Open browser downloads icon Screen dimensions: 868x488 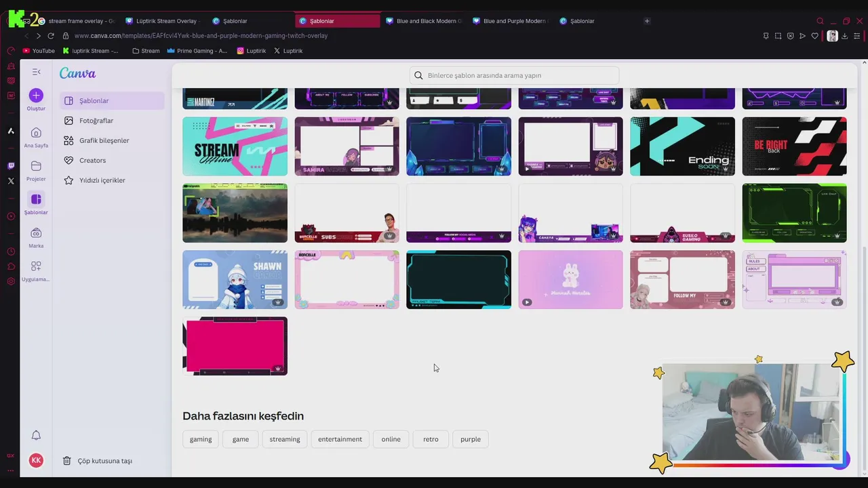coord(844,36)
